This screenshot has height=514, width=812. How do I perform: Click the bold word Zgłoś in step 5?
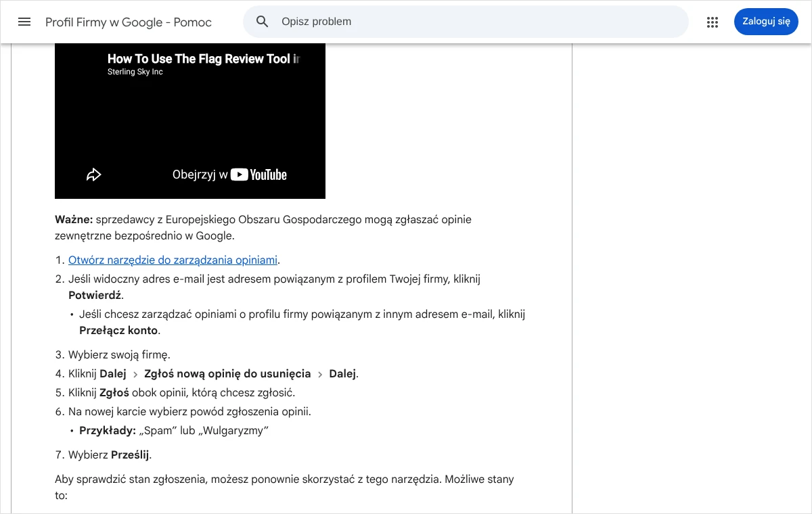pos(114,392)
